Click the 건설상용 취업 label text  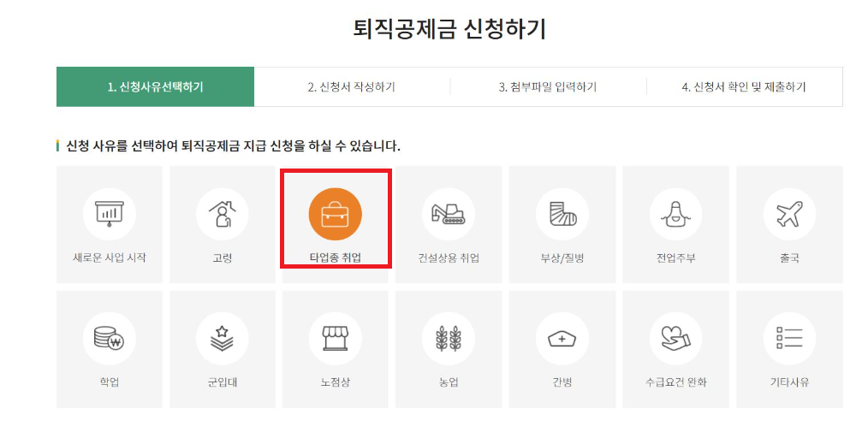pyautogui.click(x=449, y=257)
